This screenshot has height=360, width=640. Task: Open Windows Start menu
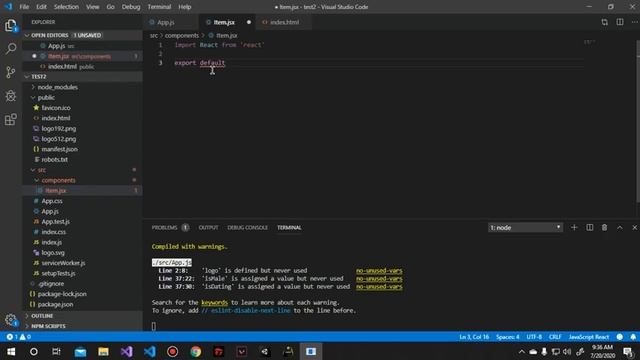(x=11, y=351)
